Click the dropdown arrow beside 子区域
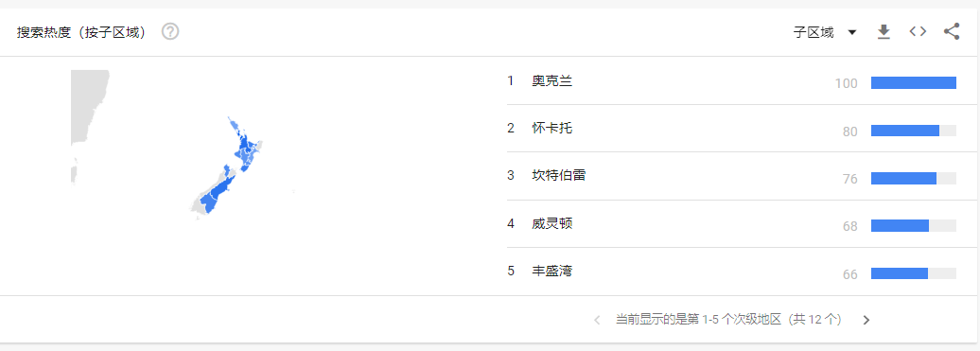 [x=851, y=32]
